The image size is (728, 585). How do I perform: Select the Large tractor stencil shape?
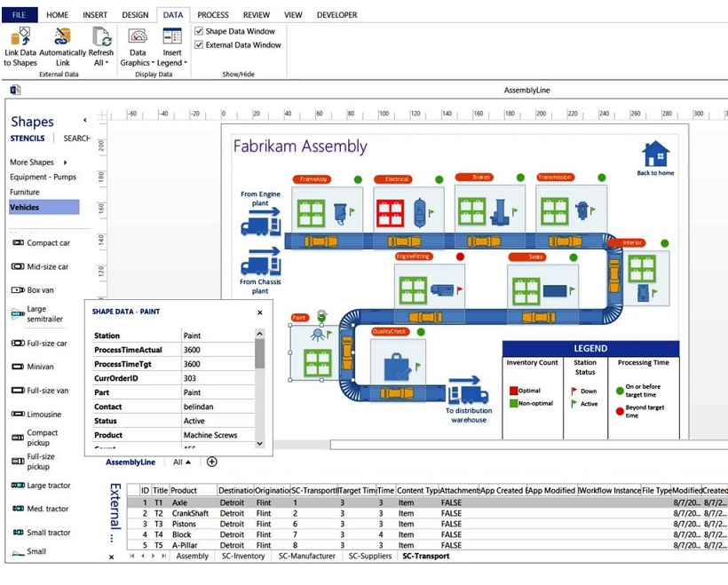coord(41,486)
